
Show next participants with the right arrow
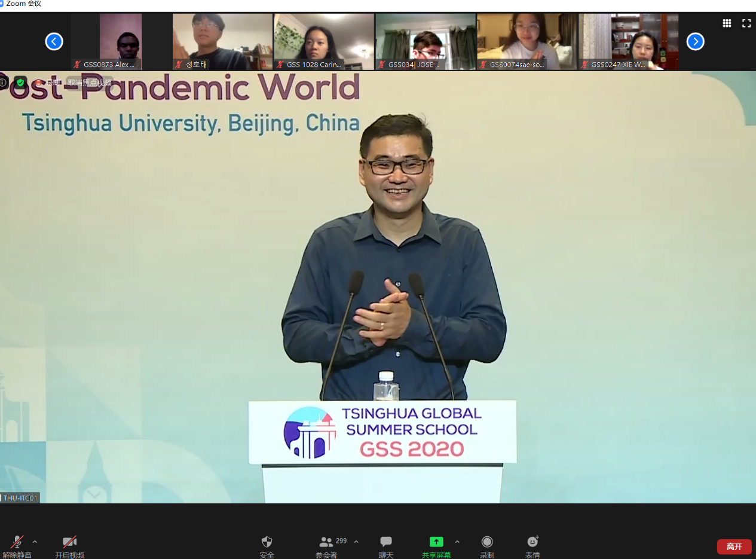[x=695, y=41]
